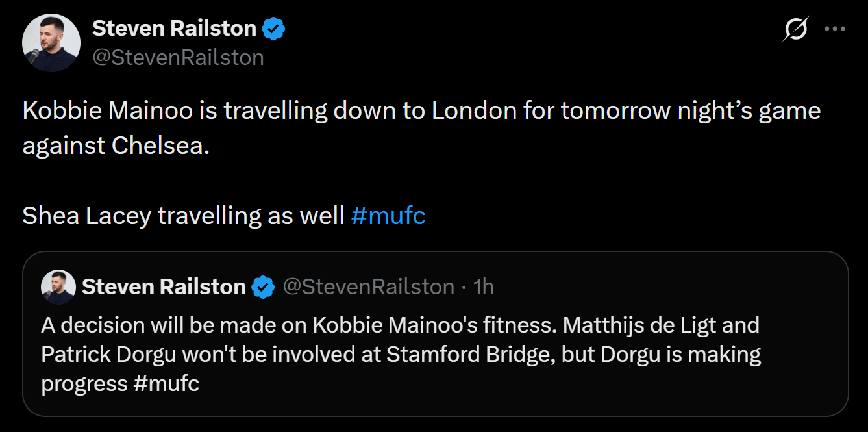This screenshot has height=432, width=868.
Task: Open the three-dot more options menu
Action: tap(834, 29)
